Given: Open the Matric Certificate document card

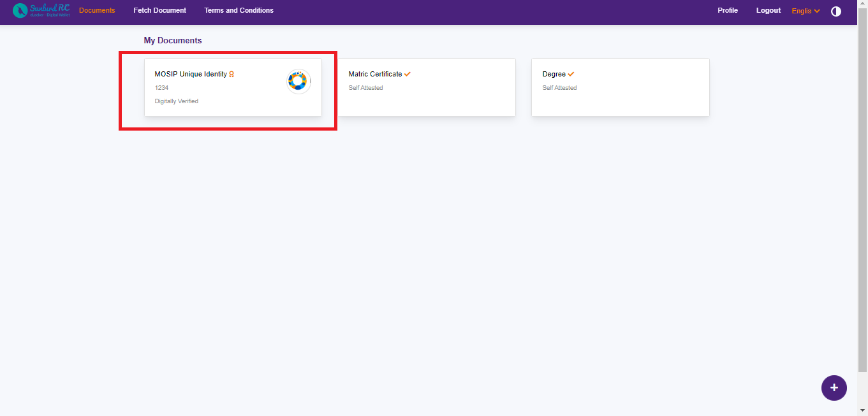Looking at the screenshot, I should [426, 96].
